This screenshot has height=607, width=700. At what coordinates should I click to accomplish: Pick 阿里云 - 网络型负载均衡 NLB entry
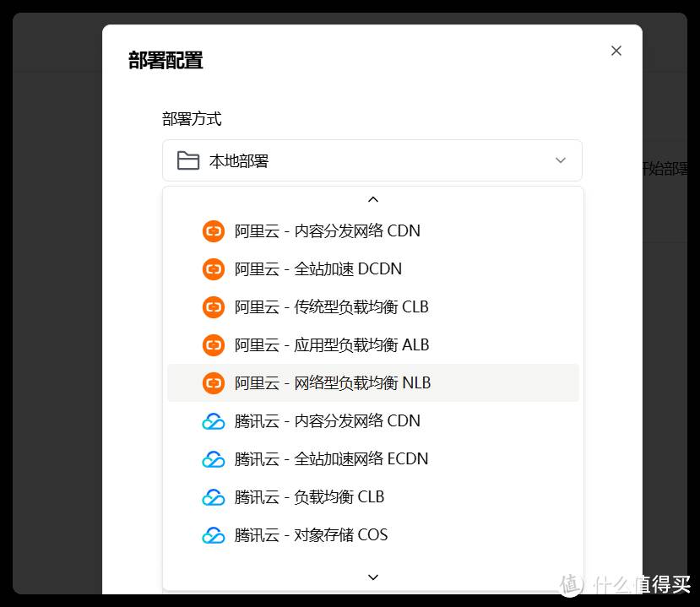click(x=372, y=383)
